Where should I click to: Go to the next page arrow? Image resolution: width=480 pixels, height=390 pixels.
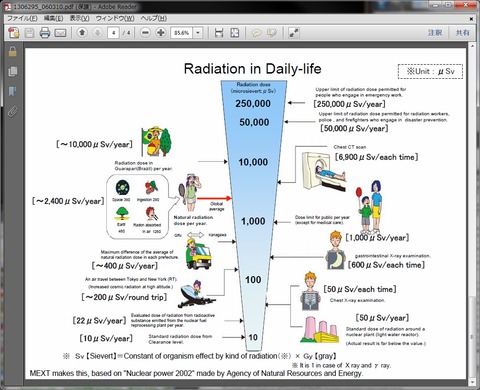(x=97, y=32)
